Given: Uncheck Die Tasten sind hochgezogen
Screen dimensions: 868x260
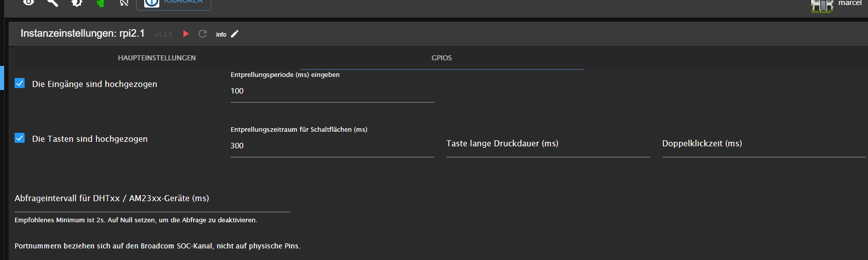Looking at the screenshot, I should pyautogui.click(x=20, y=138).
